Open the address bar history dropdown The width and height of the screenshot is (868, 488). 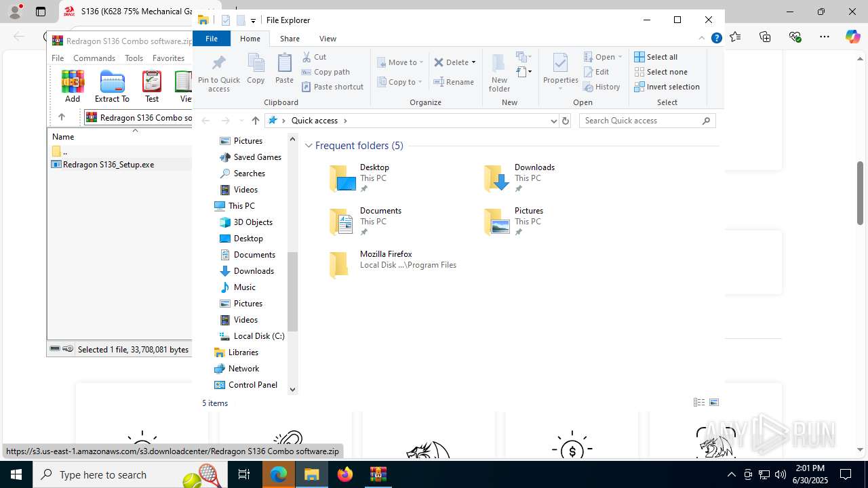[553, 121]
